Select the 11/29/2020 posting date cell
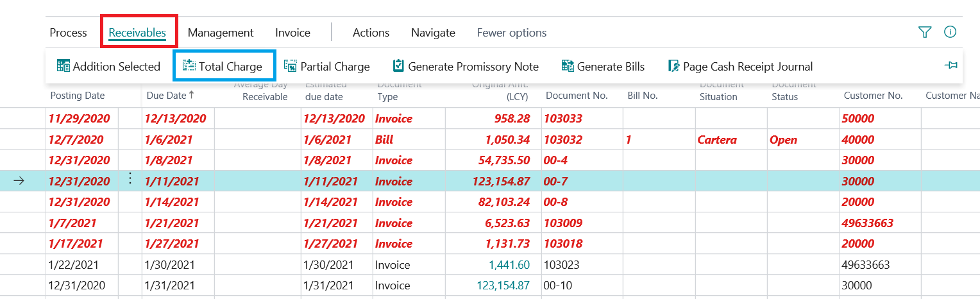The height and width of the screenshot is (299, 980). (80, 119)
